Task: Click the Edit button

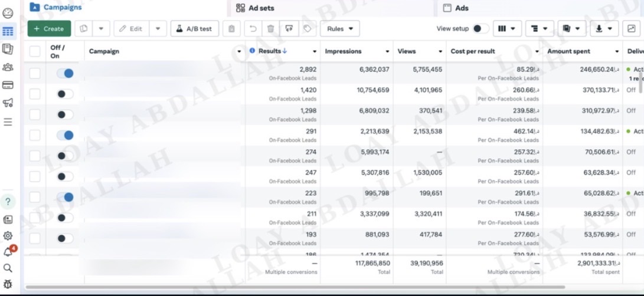Action: (132, 29)
